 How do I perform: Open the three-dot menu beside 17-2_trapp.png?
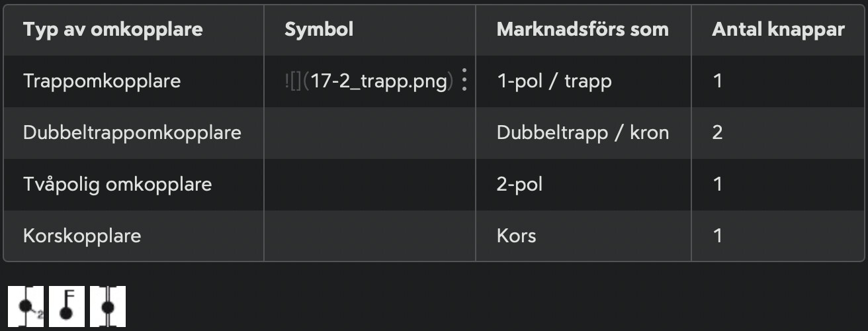pos(464,81)
